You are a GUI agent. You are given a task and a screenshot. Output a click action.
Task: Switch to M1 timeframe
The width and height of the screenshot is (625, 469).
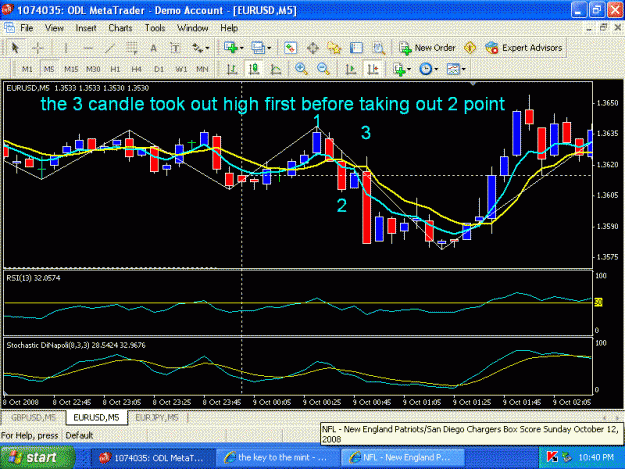click(x=27, y=69)
